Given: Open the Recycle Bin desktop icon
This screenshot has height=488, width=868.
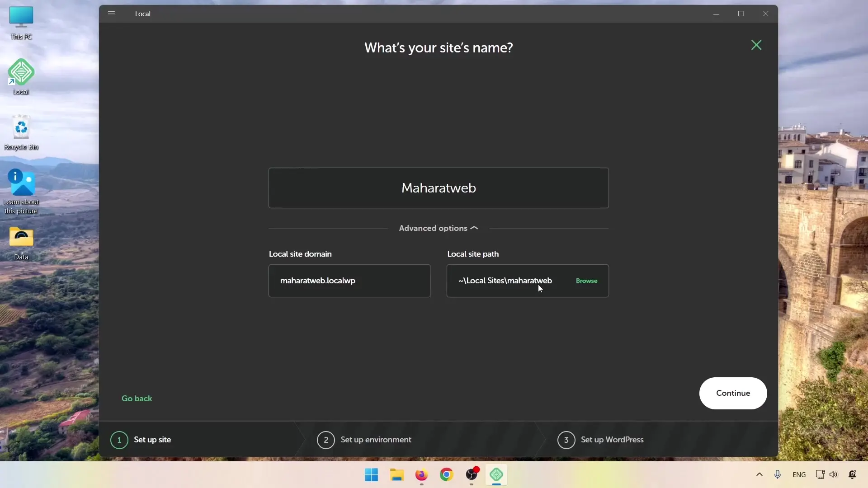Looking at the screenshot, I should (21, 132).
